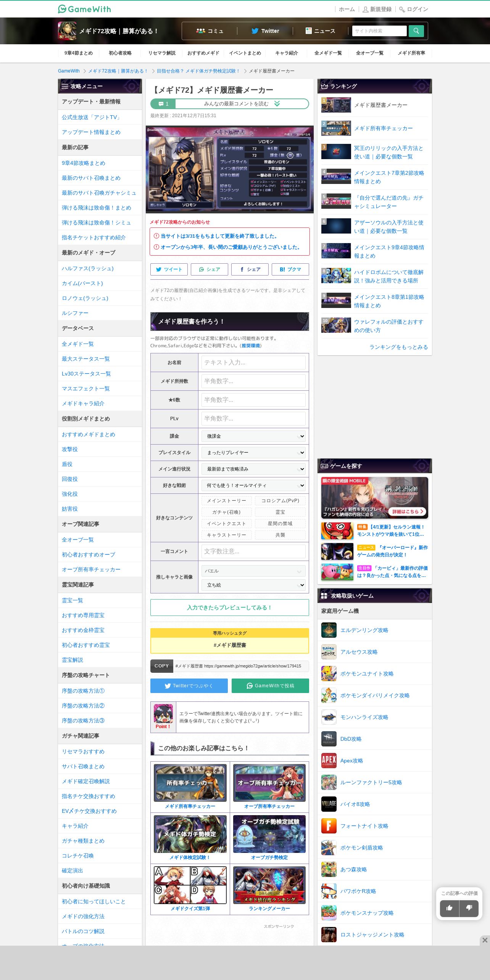Toggle 共襲 content option

pyautogui.click(x=280, y=535)
